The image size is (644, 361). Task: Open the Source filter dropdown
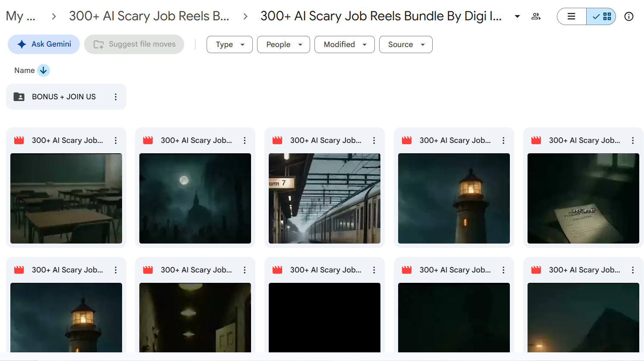click(406, 44)
